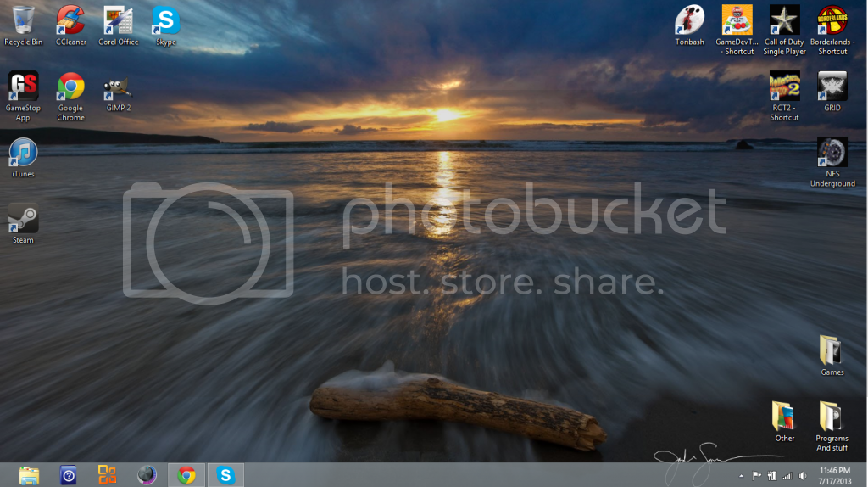Open the Google Chrome desktop shortcut
The image size is (868, 487).
71,96
